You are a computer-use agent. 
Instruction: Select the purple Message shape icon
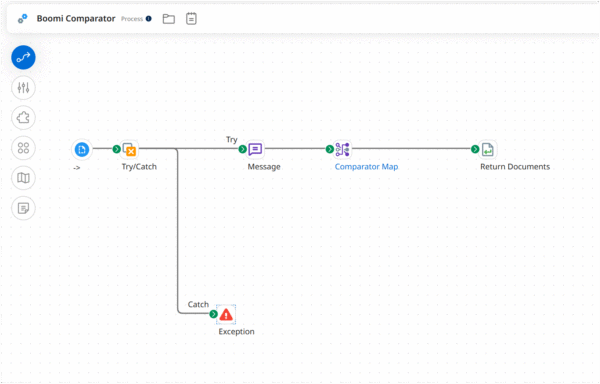[255, 149]
